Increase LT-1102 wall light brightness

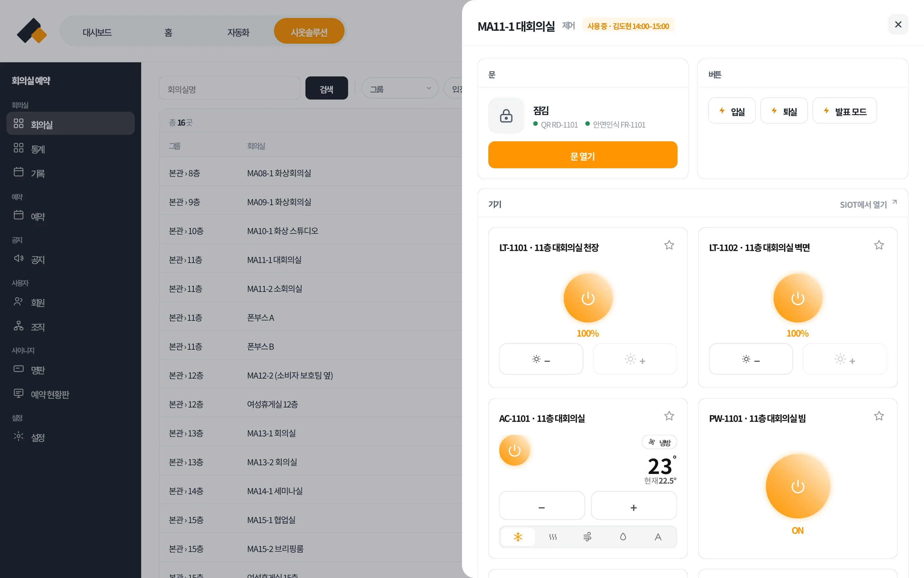(x=844, y=359)
